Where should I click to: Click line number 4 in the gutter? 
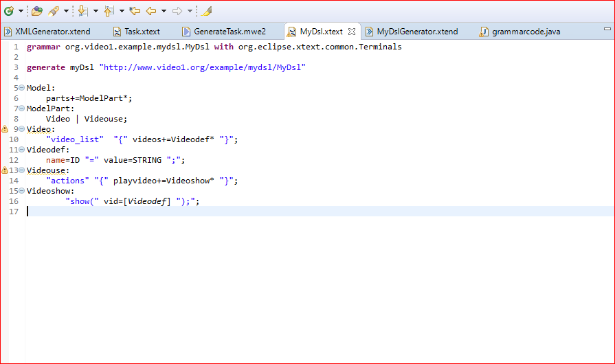coord(16,78)
